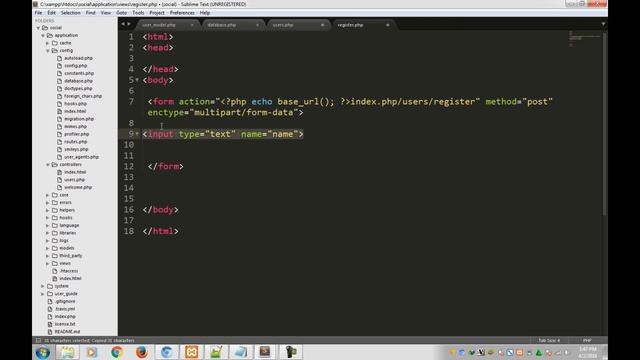
Task: Click the README.md file icon
Action: pyautogui.click(x=50, y=332)
